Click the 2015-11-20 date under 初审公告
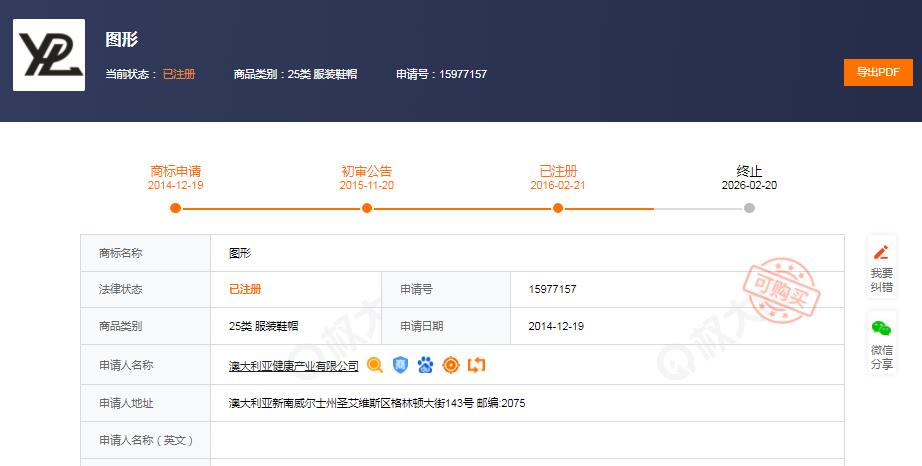 (366, 185)
